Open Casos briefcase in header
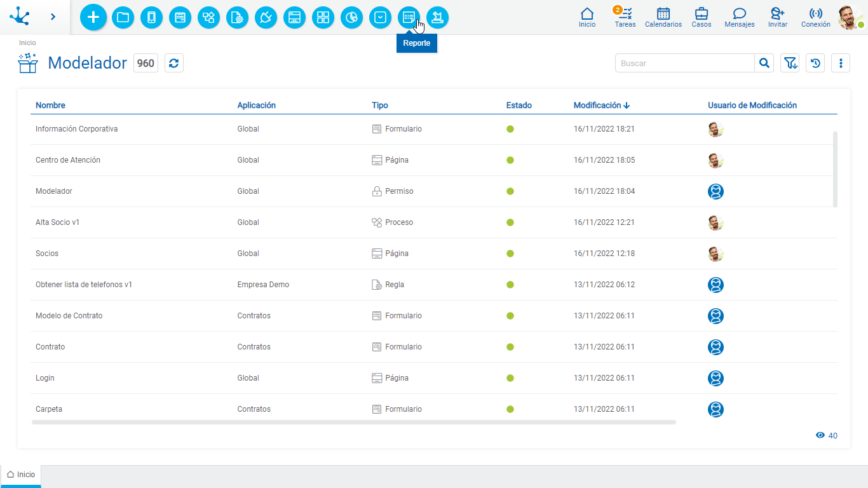Screen dimensions: 868x488 702,17
